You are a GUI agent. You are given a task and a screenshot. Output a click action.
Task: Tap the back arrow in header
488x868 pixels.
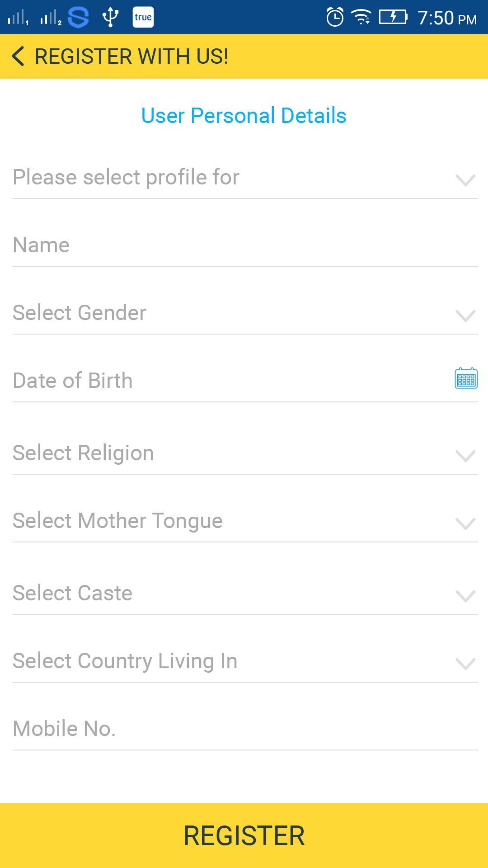(x=18, y=57)
